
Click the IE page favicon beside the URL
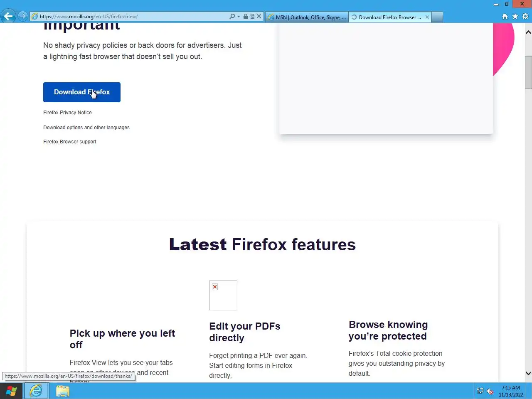click(35, 17)
